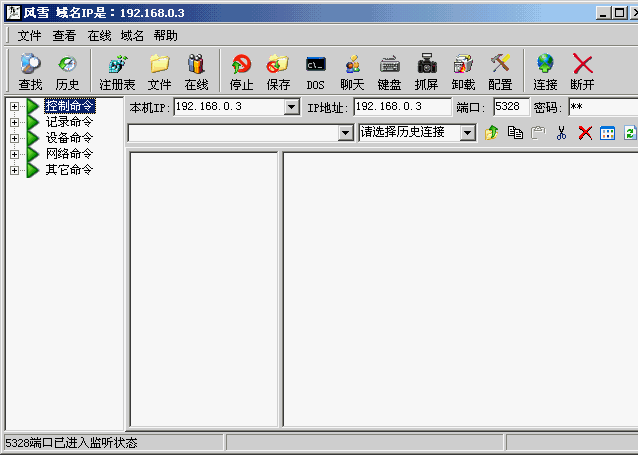The width and height of the screenshot is (638, 455).
Task: Click the 连接 (Connect) globe icon
Action: coord(545,71)
